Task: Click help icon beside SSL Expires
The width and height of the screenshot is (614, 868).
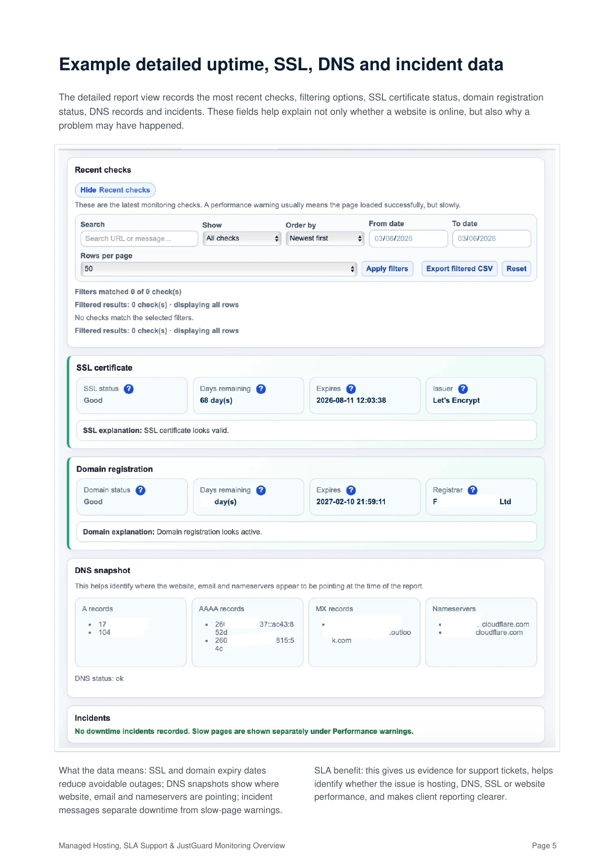Action: pyautogui.click(x=351, y=389)
